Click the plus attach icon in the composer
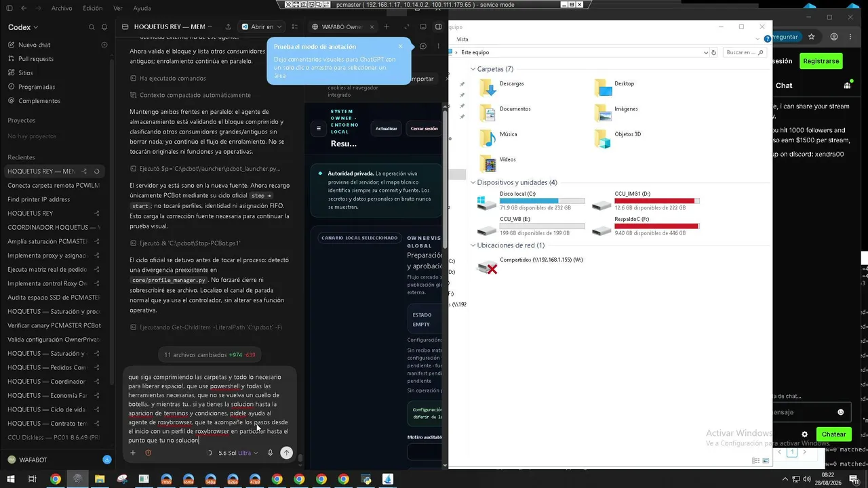 pyautogui.click(x=133, y=453)
